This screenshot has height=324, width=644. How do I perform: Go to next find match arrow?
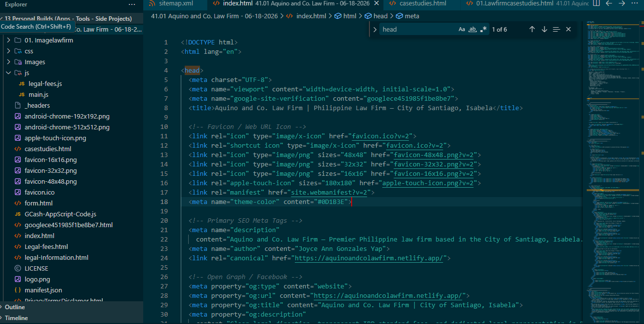tap(544, 29)
